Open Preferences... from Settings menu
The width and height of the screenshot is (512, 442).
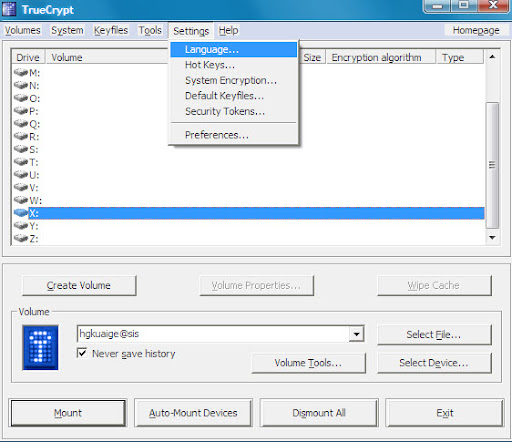coord(233,135)
